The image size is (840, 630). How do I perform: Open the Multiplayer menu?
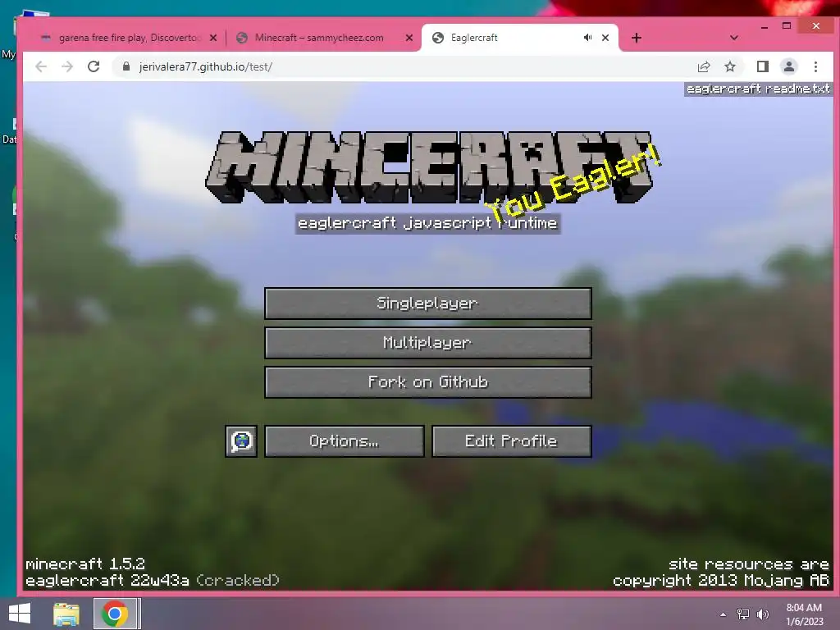click(x=427, y=343)
